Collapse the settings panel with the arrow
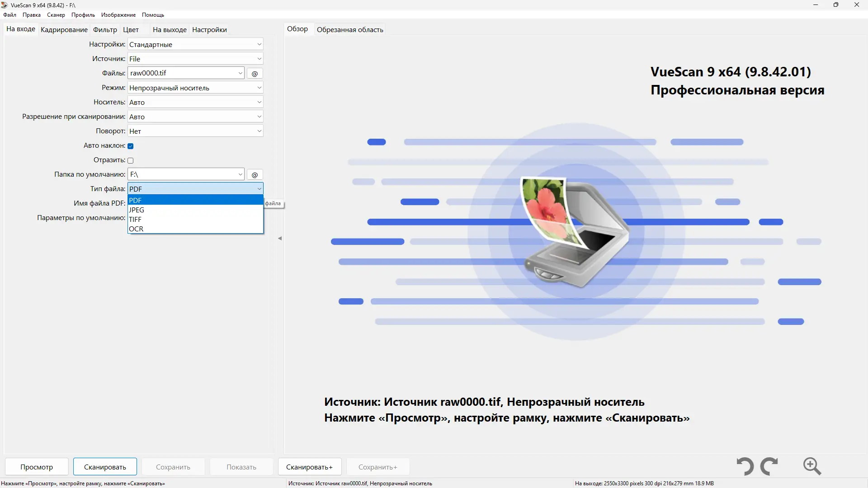Viewport: 868px width, 488px height. 280,238
